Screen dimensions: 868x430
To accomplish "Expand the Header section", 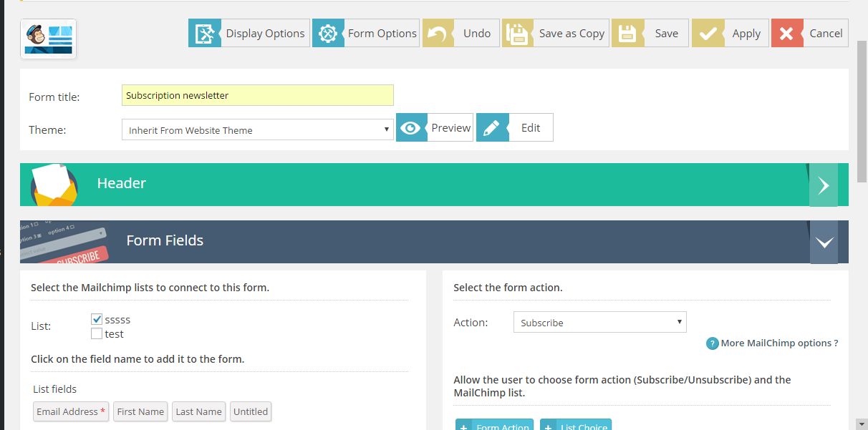I will 824,185.
